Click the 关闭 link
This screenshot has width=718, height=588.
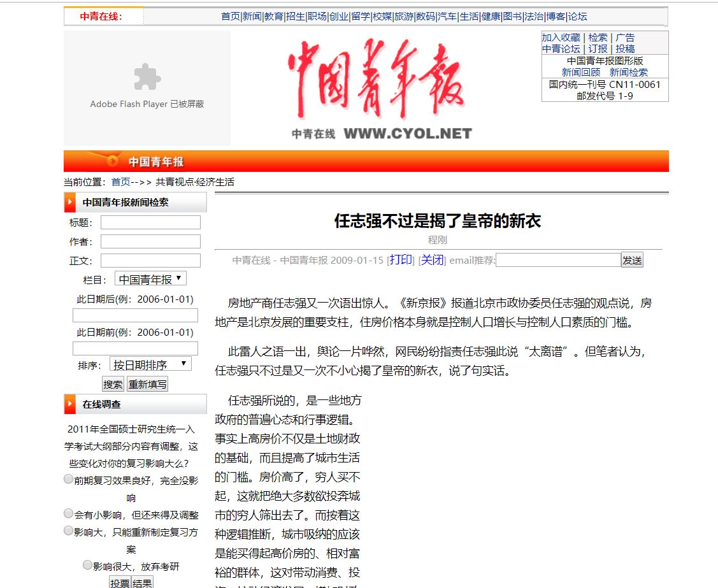click(x=432, y=260)
